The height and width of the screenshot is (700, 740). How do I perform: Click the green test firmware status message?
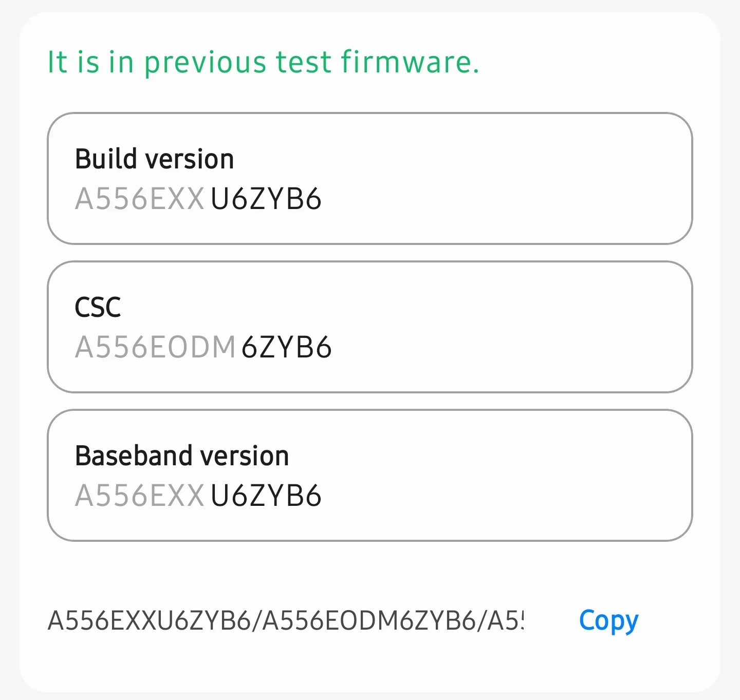263,62
